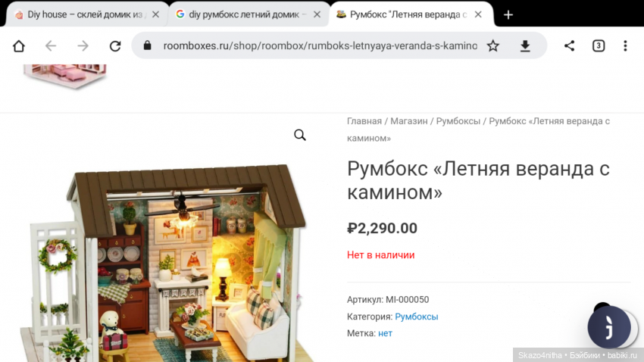The height and width of the screenshot is (362, 644).
Task: Open the Главная breadcrumb link
Action: (364, 121)
